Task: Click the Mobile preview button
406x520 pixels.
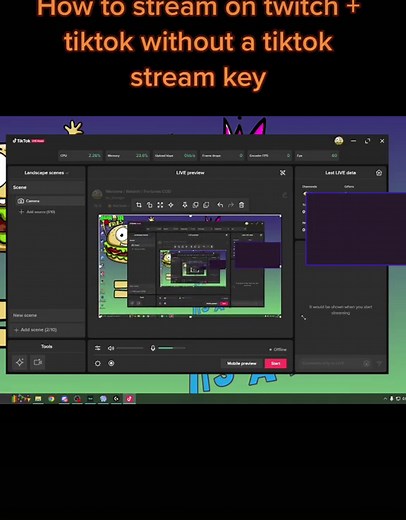Action: click(242, 363)
